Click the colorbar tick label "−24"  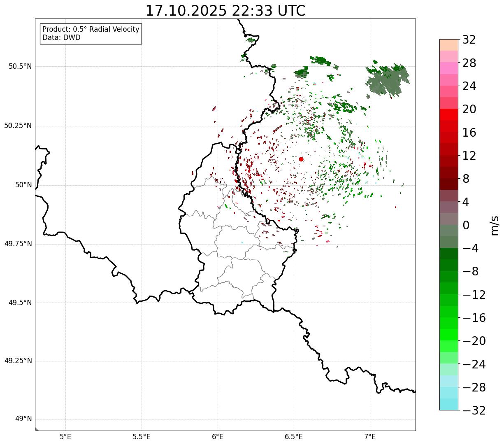click(474, 364)
